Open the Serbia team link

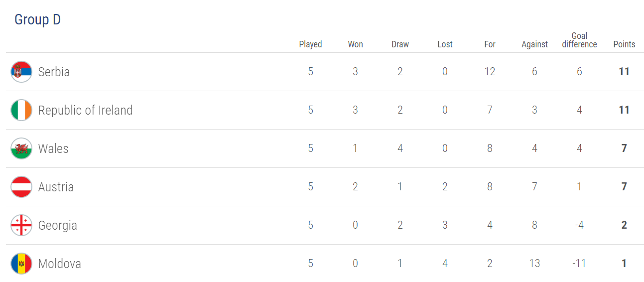pos(54,72)
